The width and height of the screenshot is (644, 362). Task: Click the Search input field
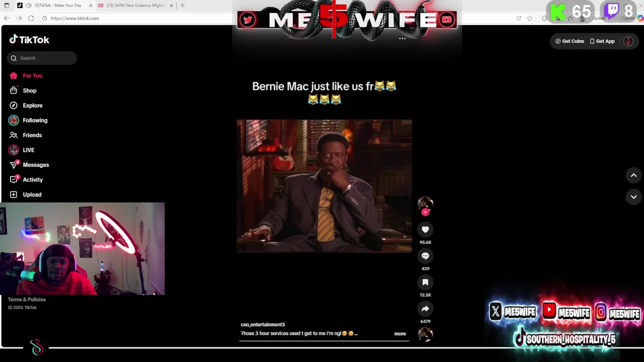click(42, 58)
